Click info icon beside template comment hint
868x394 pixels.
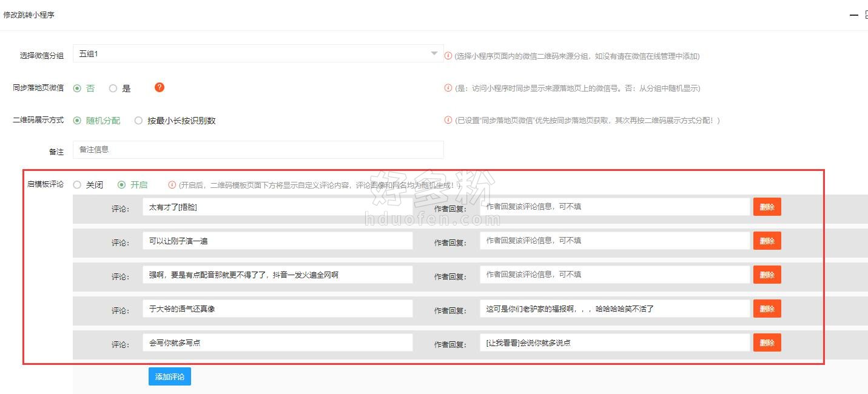point(172,185)
